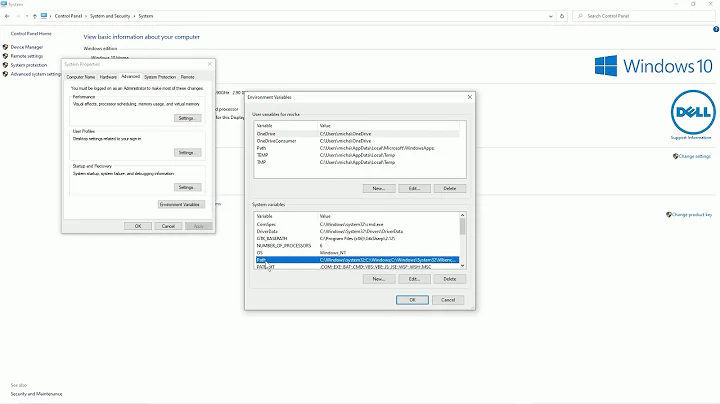Click Cancel in System Properties dialog
This screenshot has height=404, width=720.
[168, 226]
